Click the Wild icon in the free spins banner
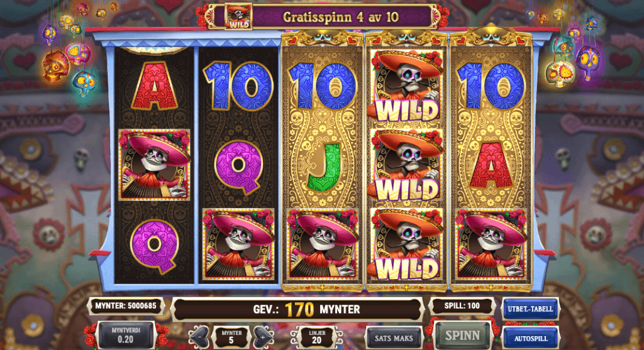 tap(238, 16)
